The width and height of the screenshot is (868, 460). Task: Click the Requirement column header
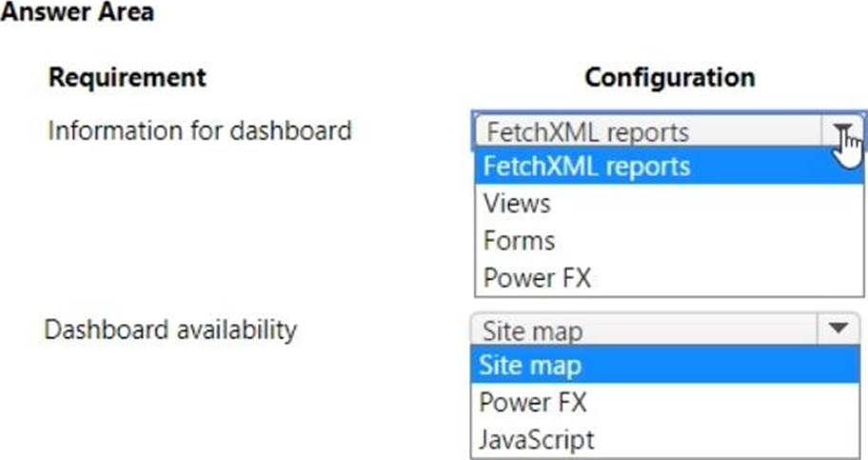pyautogui.click(x=127, y=76)
